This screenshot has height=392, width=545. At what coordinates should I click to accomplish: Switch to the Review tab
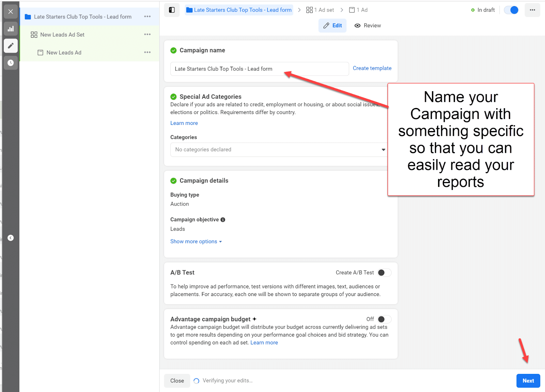368,26
